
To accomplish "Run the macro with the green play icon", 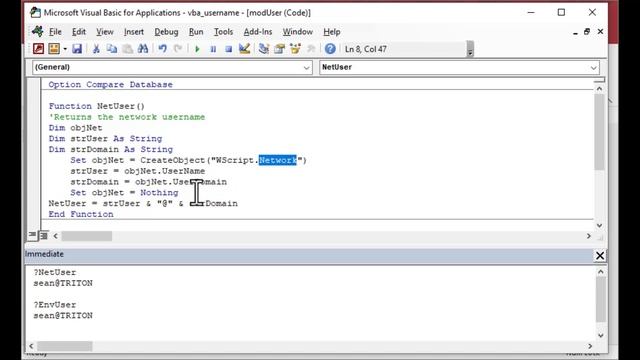I will pyautogui.click(x=198, y=49).
